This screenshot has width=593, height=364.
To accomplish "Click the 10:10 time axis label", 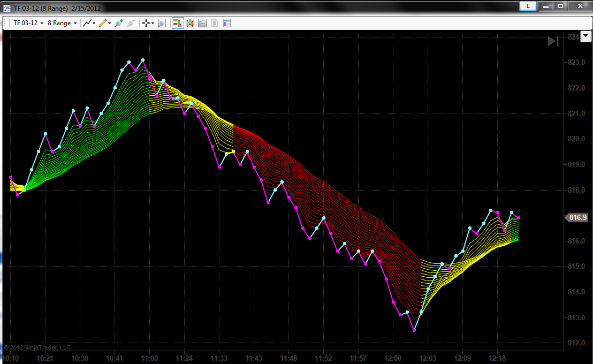I will tap(11, 358).
